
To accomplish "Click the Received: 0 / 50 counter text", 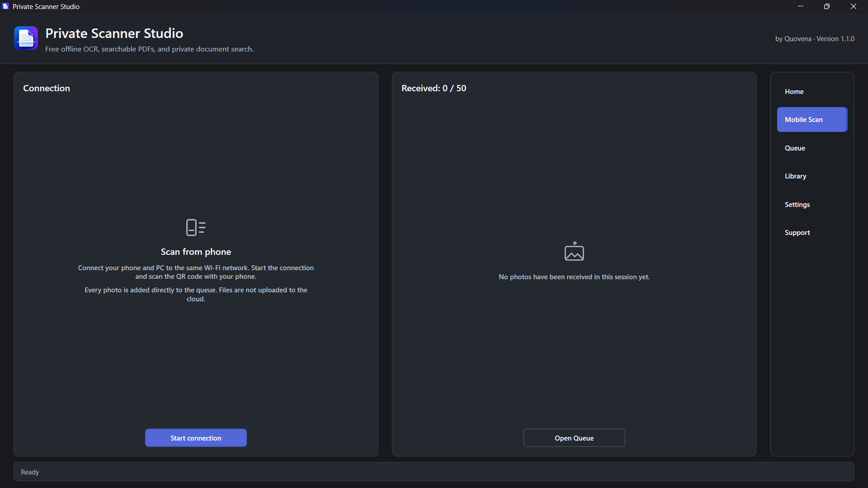I will (x=434, y=88).
